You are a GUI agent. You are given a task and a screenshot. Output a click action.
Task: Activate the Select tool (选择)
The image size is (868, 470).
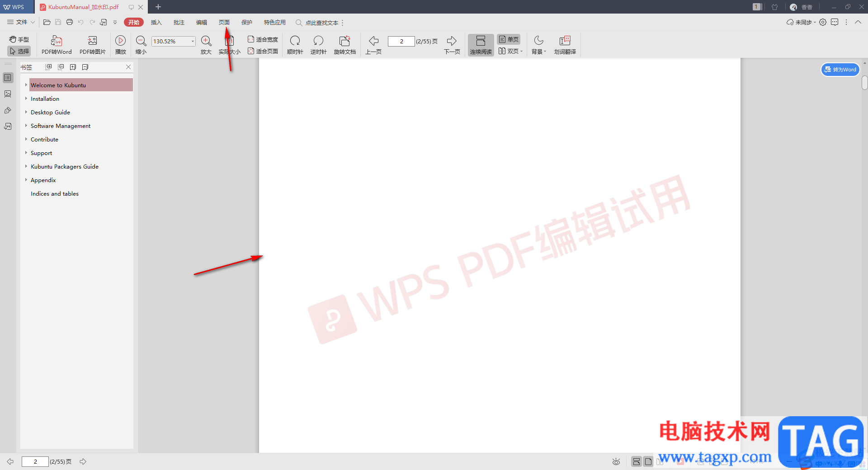[x=19, y=51]
